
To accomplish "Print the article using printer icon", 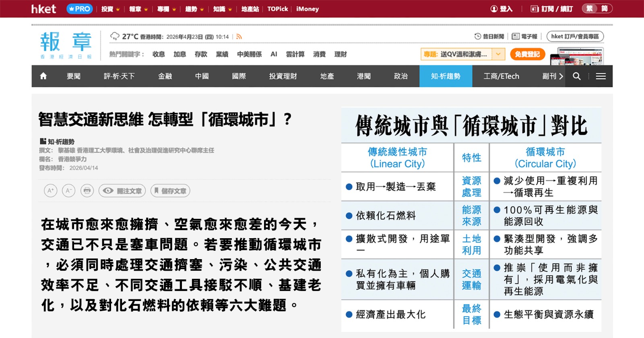I will (x=87, y=191).
